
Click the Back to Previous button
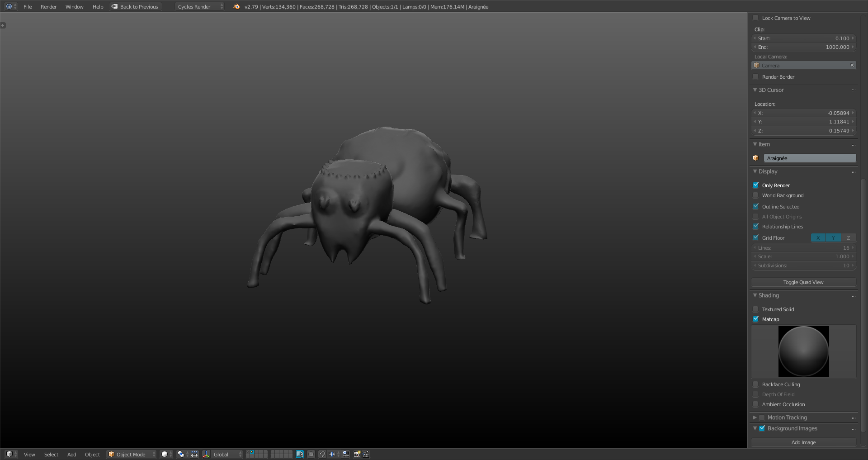[x=135, y=7]
